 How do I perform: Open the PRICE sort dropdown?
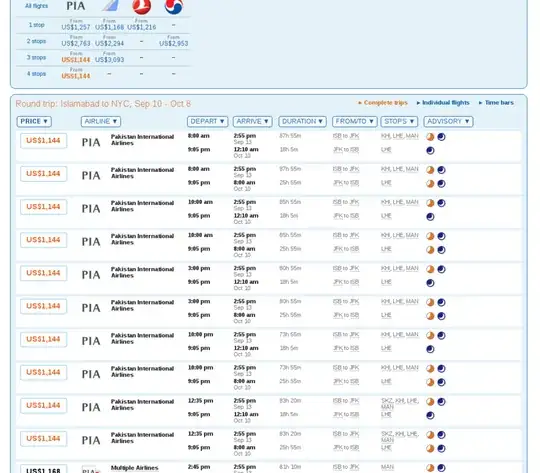[34, 121]
